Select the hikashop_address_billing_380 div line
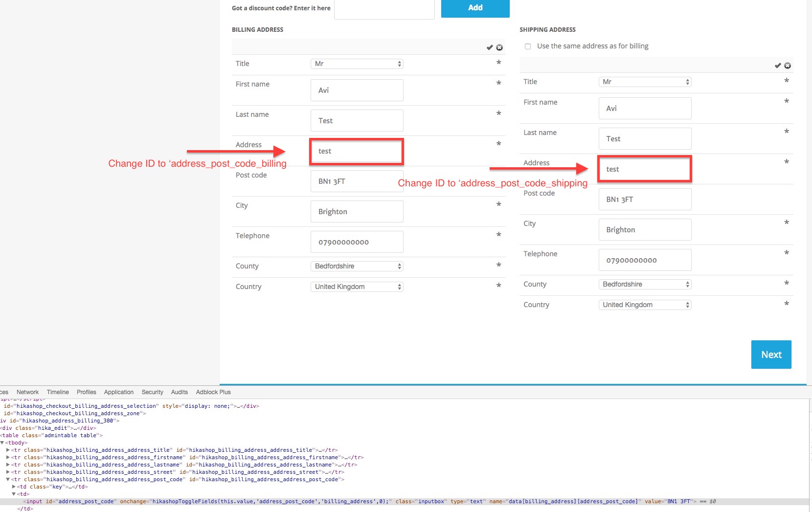 click(x=60, y=421)
